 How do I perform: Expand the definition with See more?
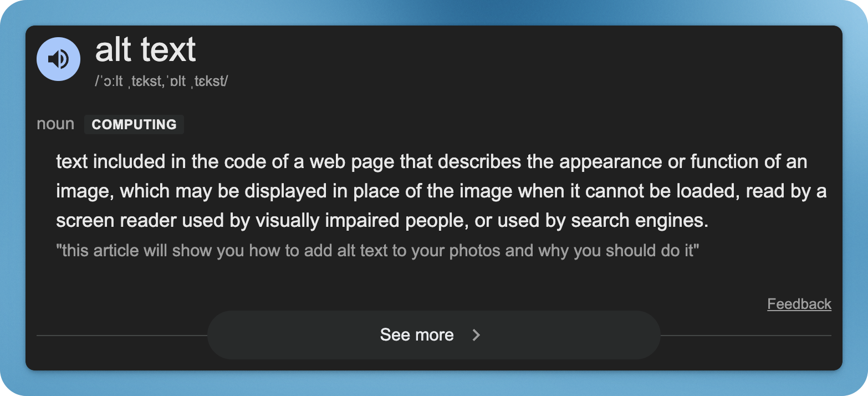coord(417,335)
